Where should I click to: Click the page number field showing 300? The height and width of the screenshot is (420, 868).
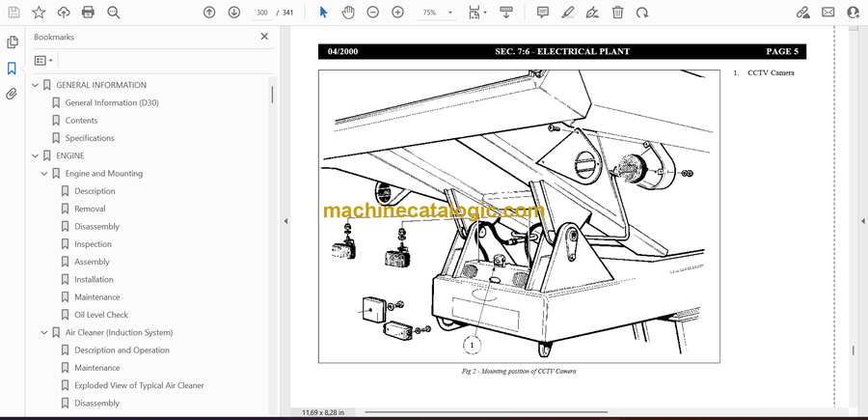click(262, 13)
